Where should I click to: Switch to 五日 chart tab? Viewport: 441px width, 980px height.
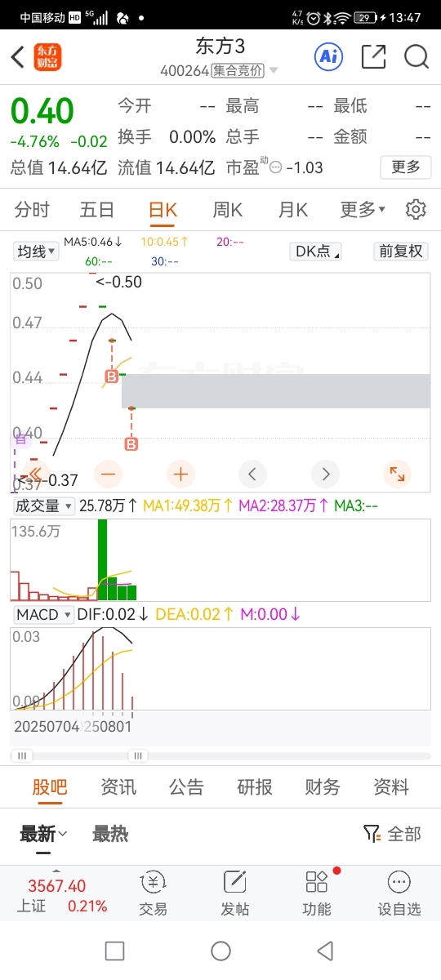[96, 210]
